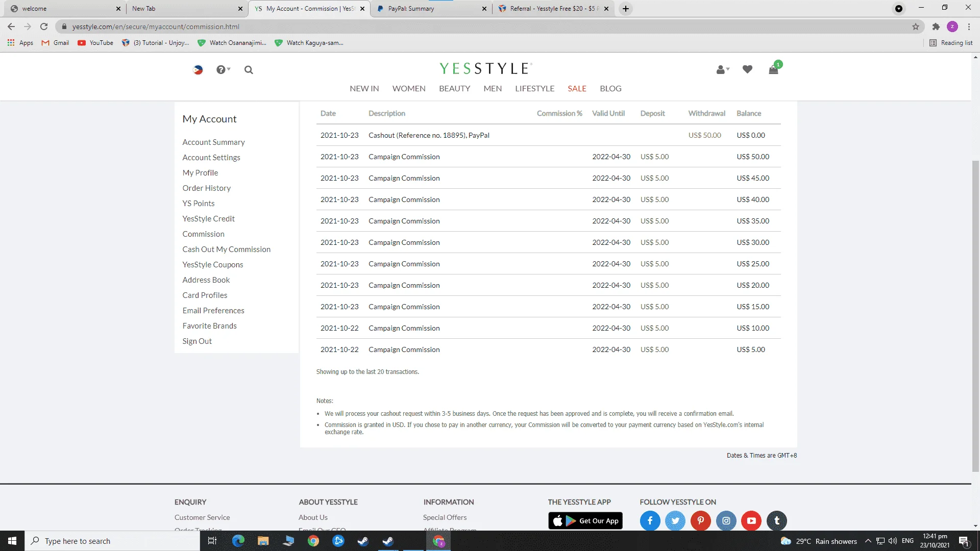The image size is (980, 551).
Task: Open the shopping bag cart icon
Action: (x=774, y=69)
